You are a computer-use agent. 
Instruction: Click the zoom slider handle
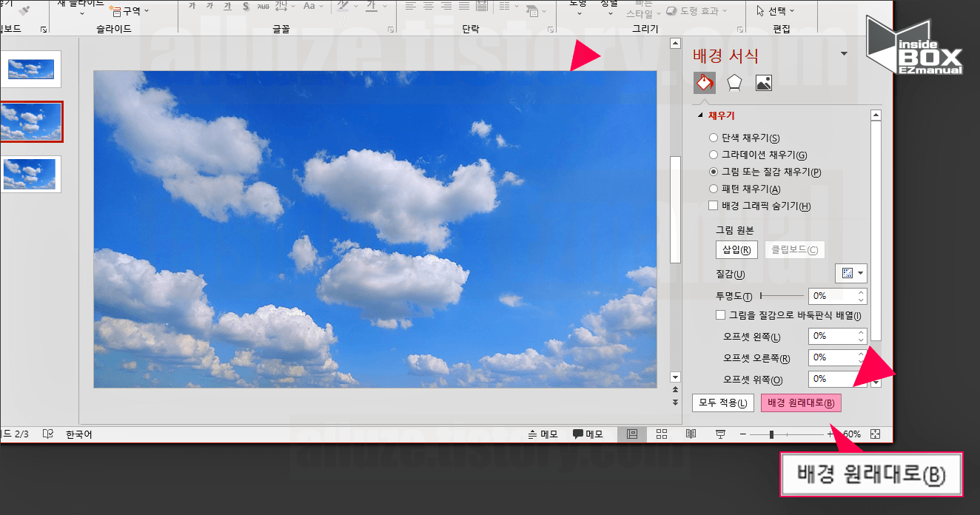pos(771,434)
